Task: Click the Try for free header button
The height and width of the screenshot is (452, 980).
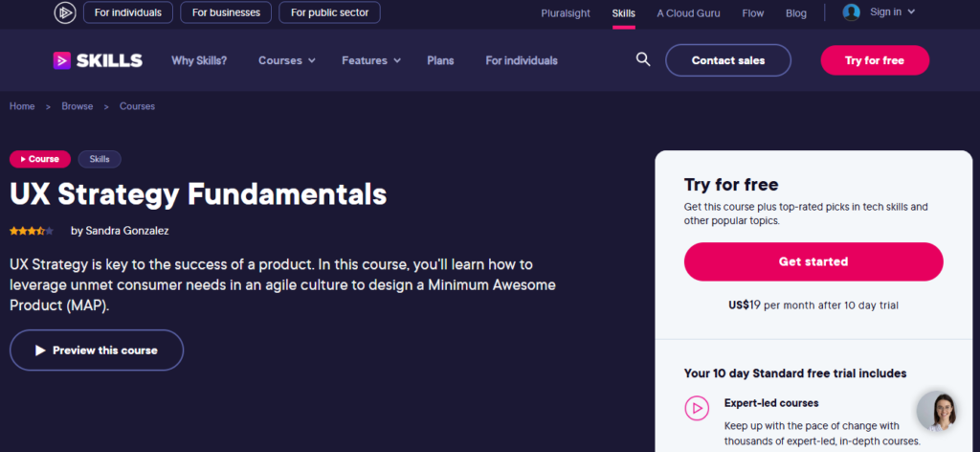Action: 875,60
